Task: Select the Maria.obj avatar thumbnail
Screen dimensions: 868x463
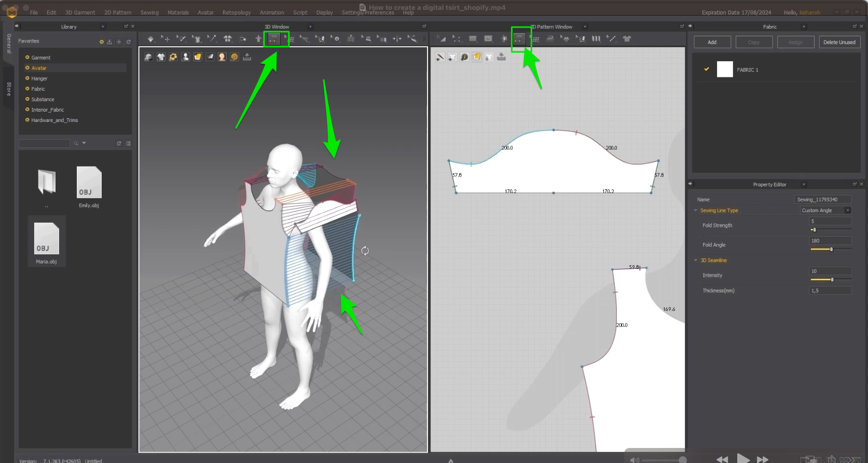Action: [46, 242]
